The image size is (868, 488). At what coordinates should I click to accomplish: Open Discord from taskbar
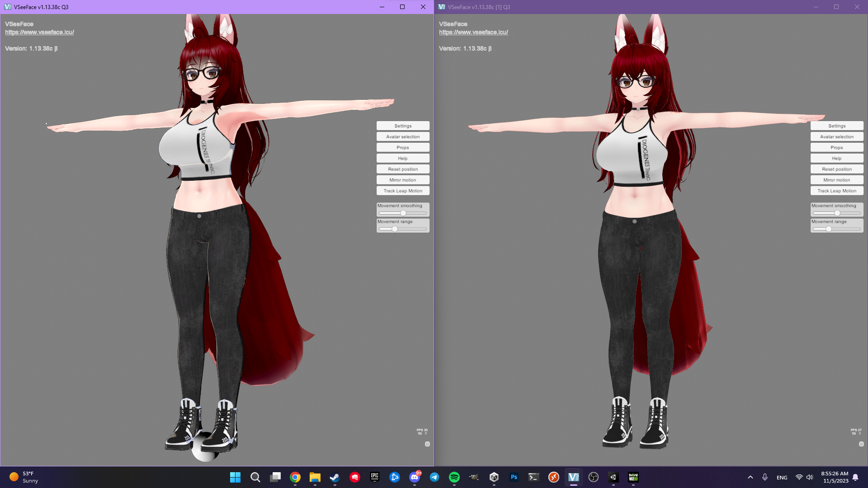[415, 477]
